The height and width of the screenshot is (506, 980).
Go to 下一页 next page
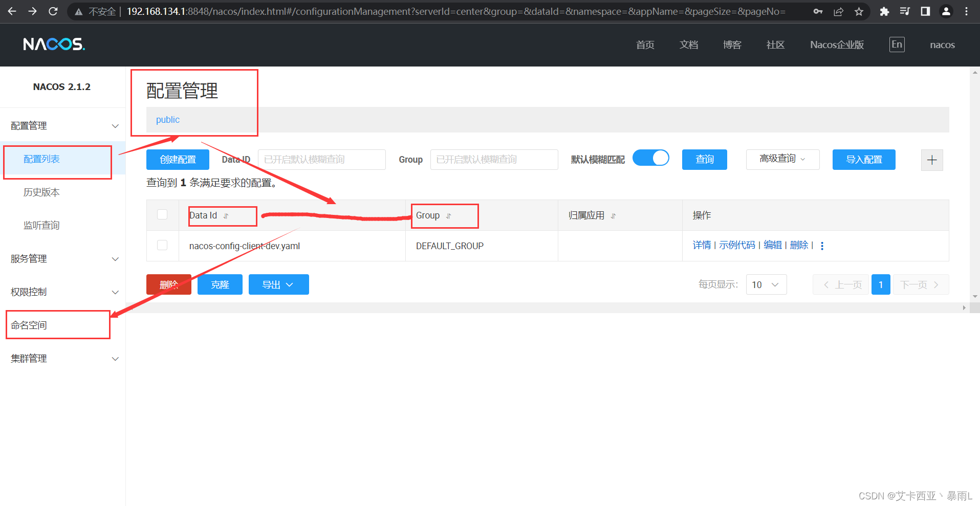click(921, 284)
